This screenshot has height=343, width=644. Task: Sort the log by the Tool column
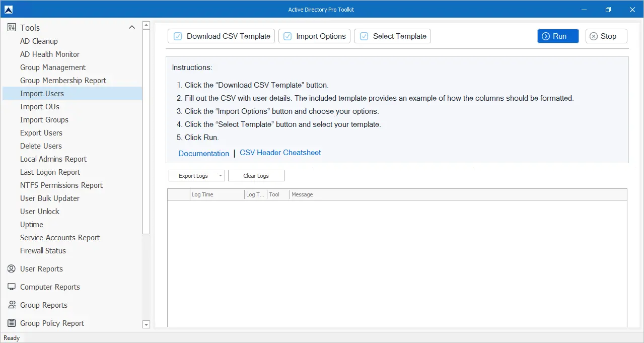pyautogui.click(x=278, y=194)
